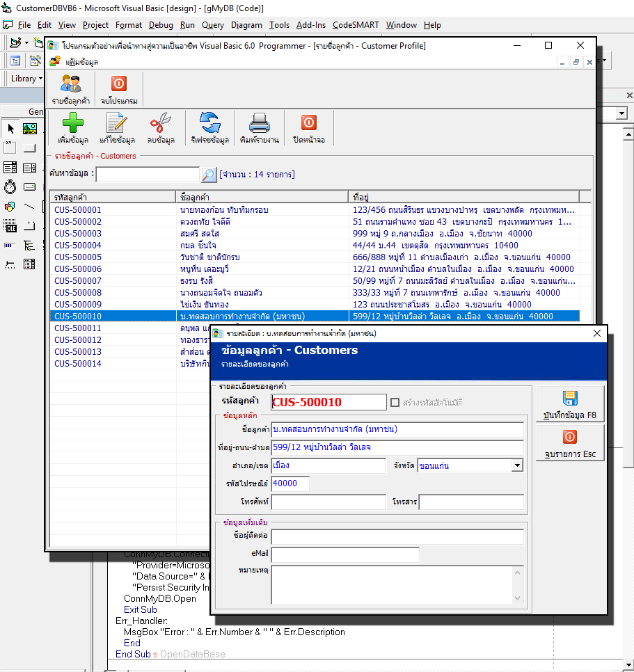Click the ชื่อลูกค้า name field
Screen dimensions: 634x672
397,429
